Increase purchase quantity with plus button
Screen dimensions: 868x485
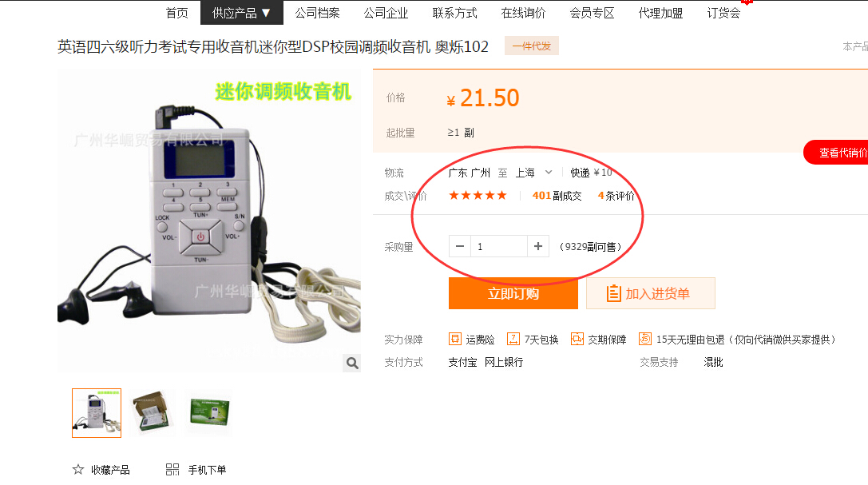point(537,246)
